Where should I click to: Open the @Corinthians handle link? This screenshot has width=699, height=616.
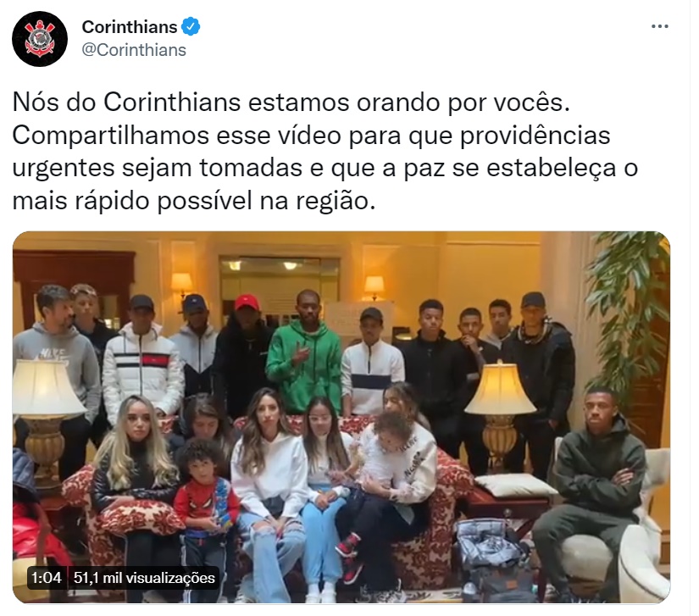134,50
